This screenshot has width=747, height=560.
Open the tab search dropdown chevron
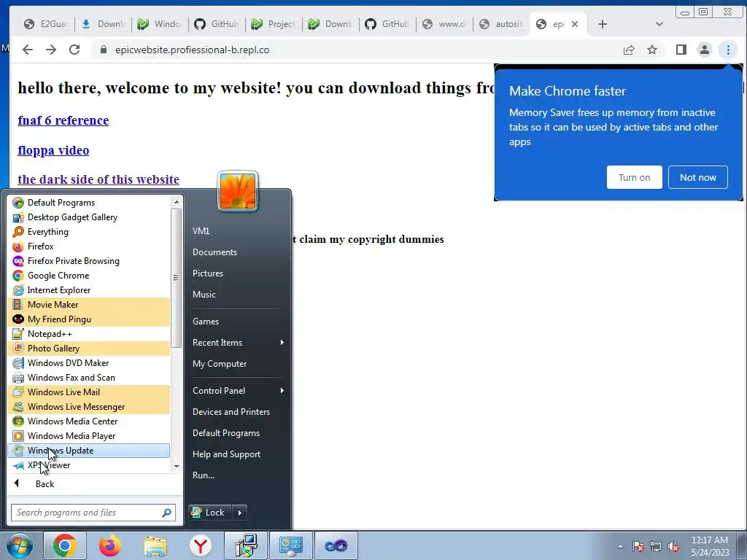click(659, 24)
